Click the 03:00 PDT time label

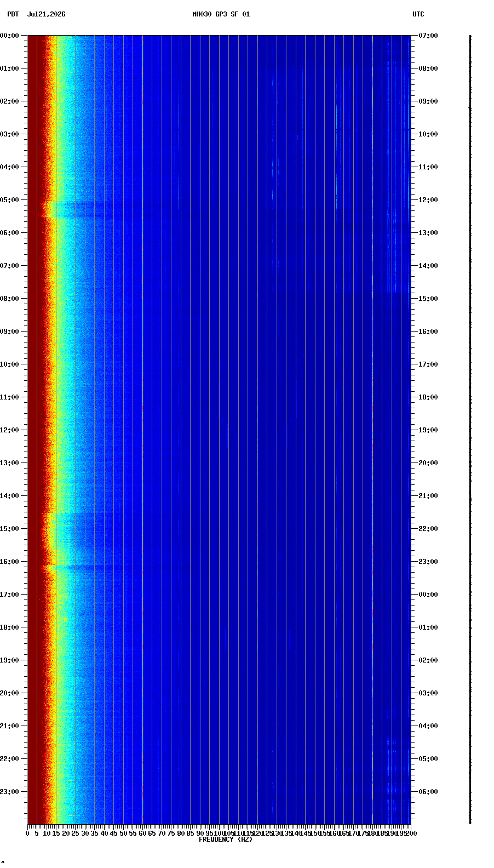(9, 134)
